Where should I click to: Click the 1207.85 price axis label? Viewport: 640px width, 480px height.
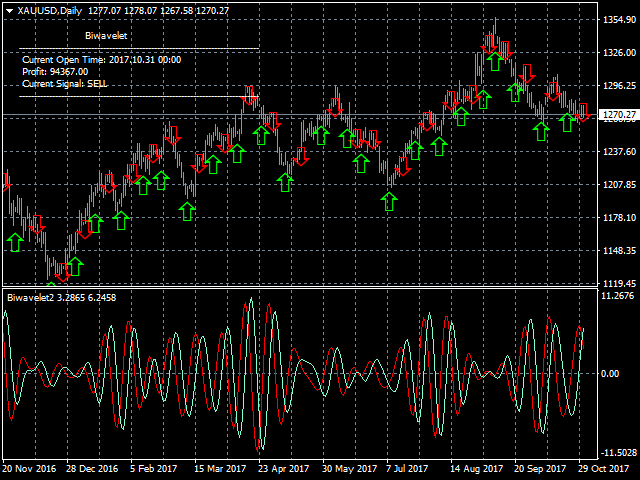(619, 185)
